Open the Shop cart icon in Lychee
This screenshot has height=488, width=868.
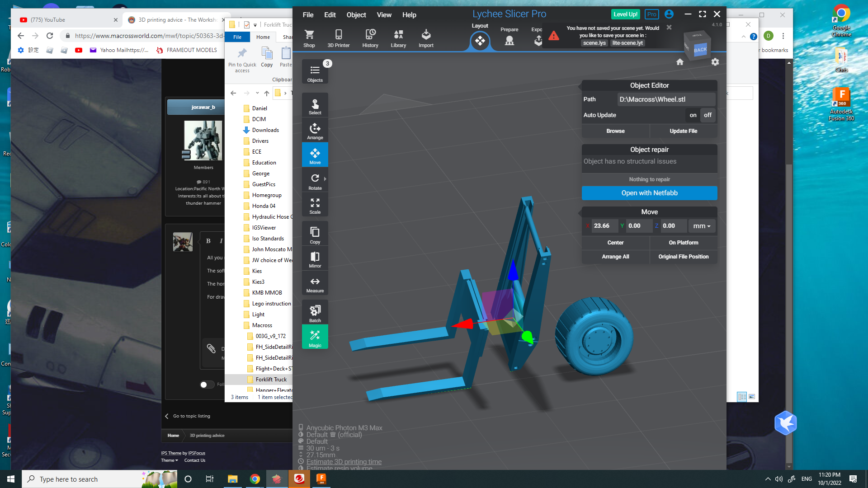click(309, 38)
